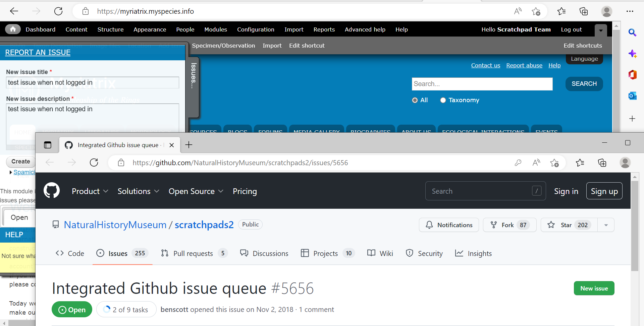Open the Star count dropdown caret
The width and height of the screenshot is (644, 326).
[x=606, y=225]
